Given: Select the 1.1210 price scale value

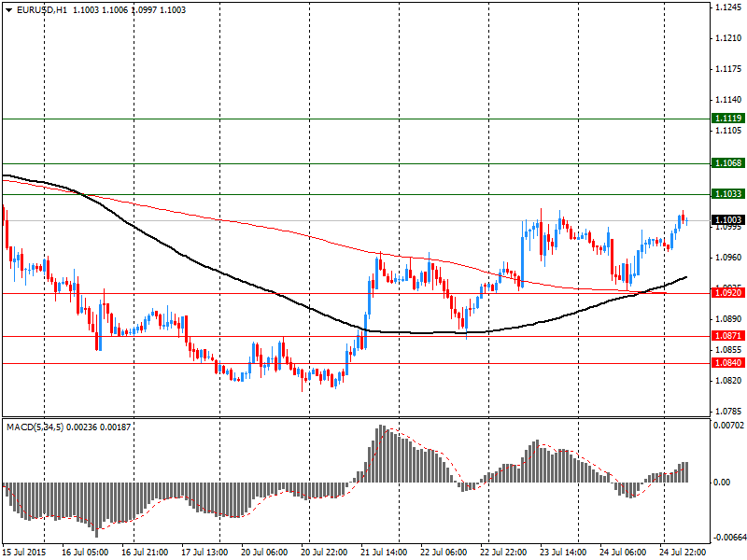Looking at the screenshot, I should click(x=729, y=38).
